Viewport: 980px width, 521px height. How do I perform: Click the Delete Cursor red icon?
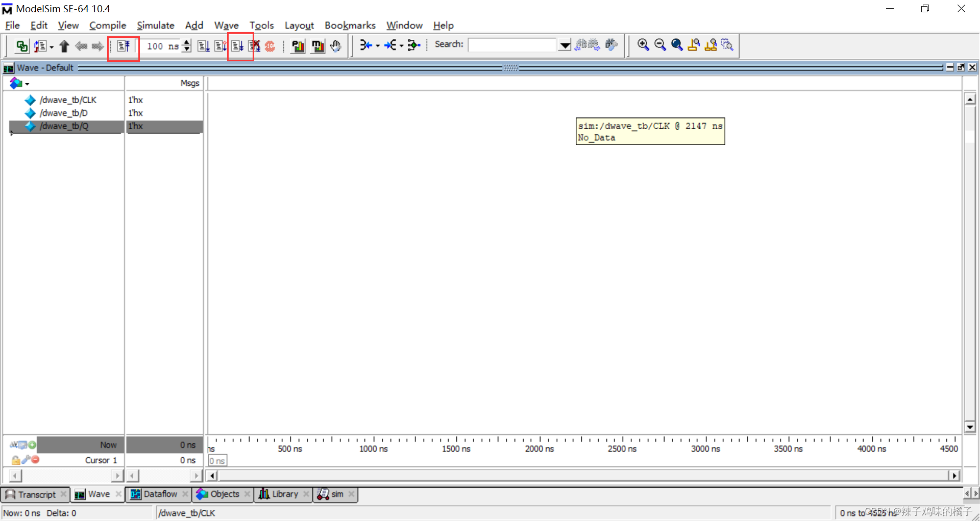35,460
